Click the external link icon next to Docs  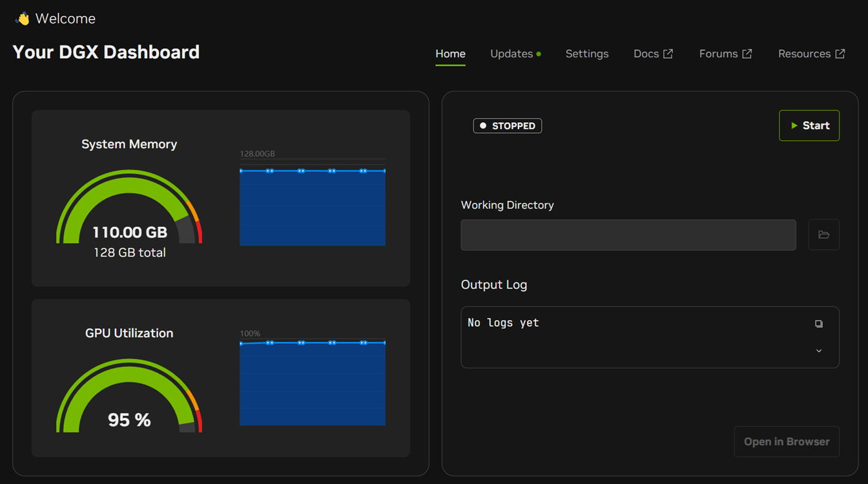(x=668, y=54)
